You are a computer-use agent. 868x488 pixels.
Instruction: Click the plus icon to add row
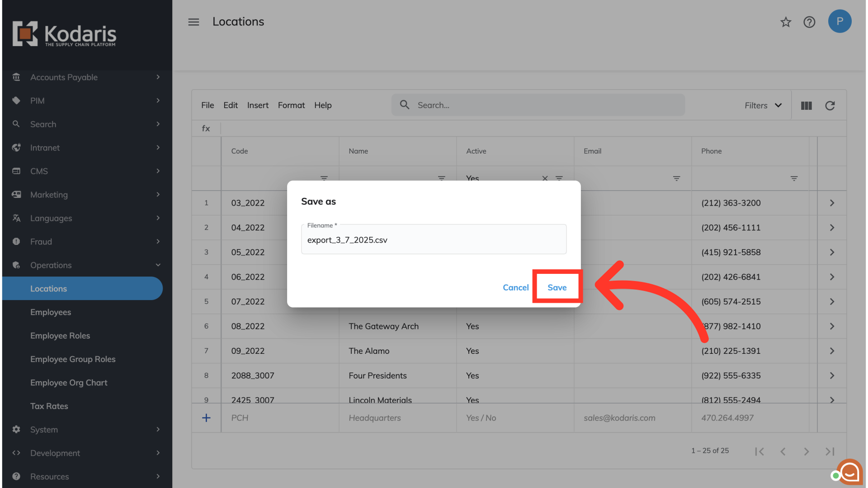[206, 418]
